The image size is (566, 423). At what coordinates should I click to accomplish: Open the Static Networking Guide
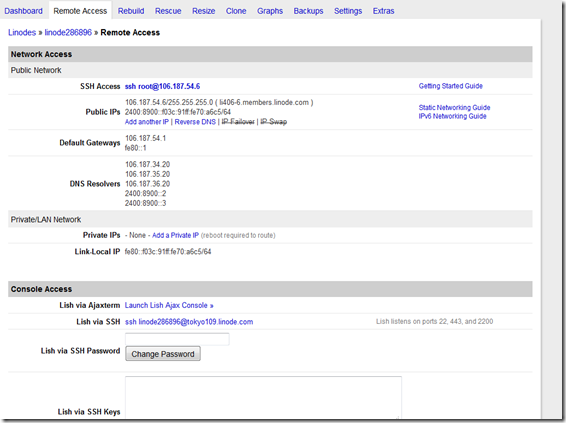(x=454, y=108)
